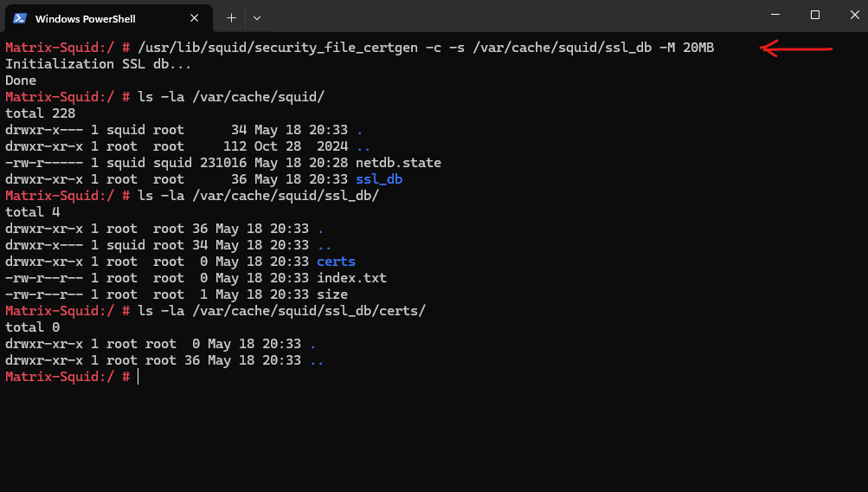The width and height of the screenshot is (868, 492).
Task: Click the 'Done' output line
Action: [21, 81]
